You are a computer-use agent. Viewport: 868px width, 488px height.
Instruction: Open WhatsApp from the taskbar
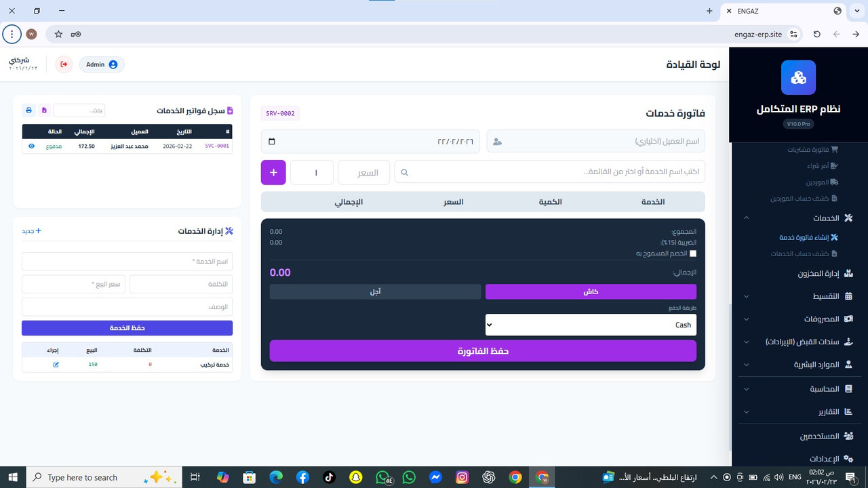(x=409, y=477)
